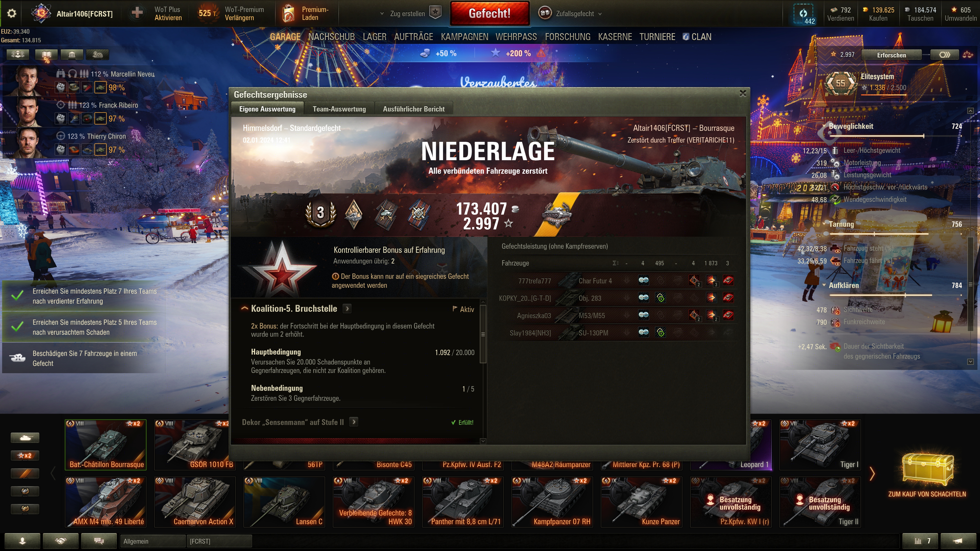Toggle the x2 bonus carousel filter

[x=25, y=456]
